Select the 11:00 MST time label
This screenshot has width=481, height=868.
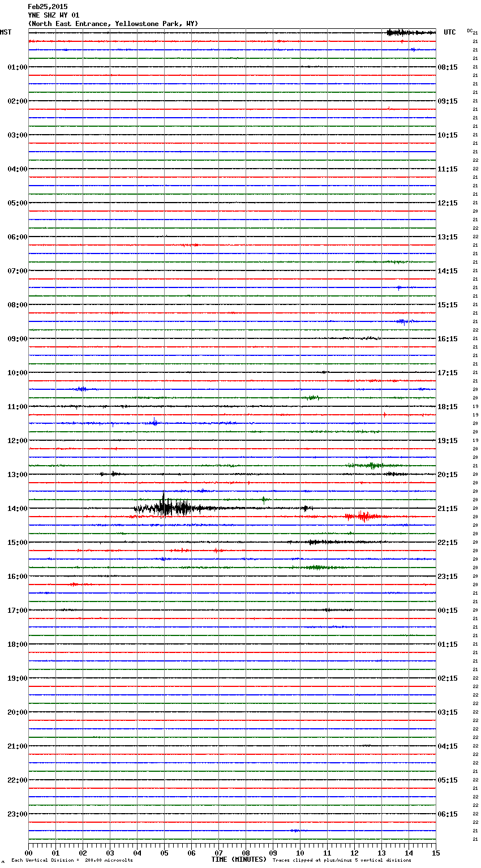coord(17,407)
